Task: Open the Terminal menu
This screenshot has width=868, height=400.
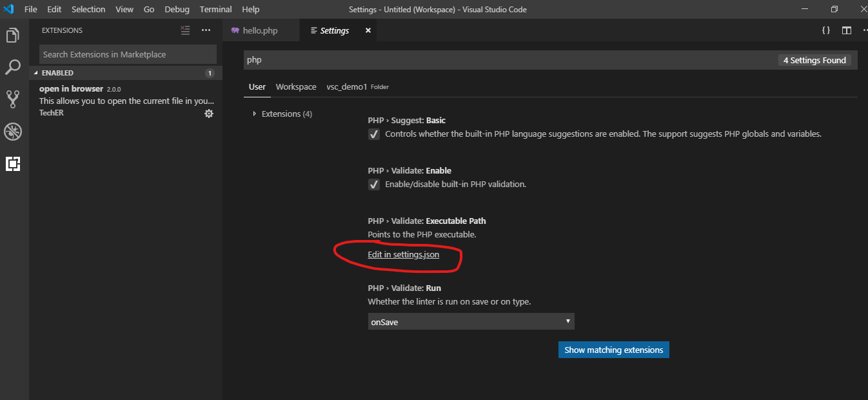Action: [x=216, y=9]
